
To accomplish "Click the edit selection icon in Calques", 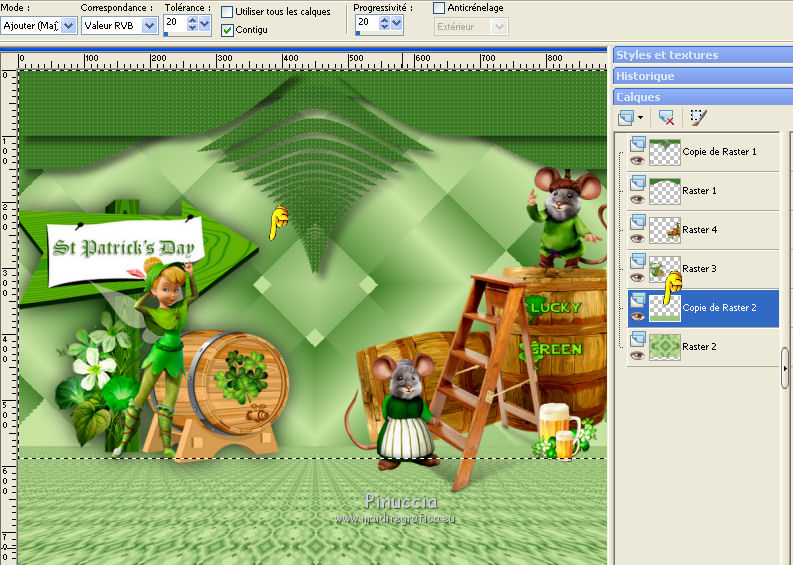I will [x=698, y=118].
